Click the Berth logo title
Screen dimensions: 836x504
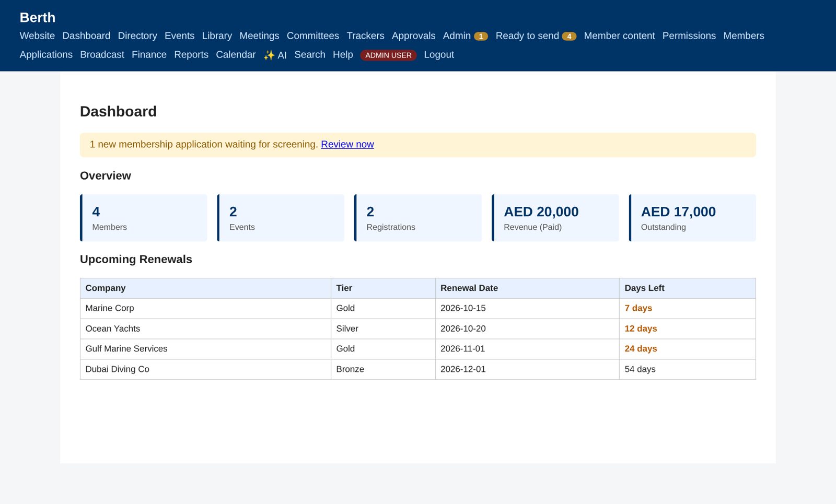point(38,17)
